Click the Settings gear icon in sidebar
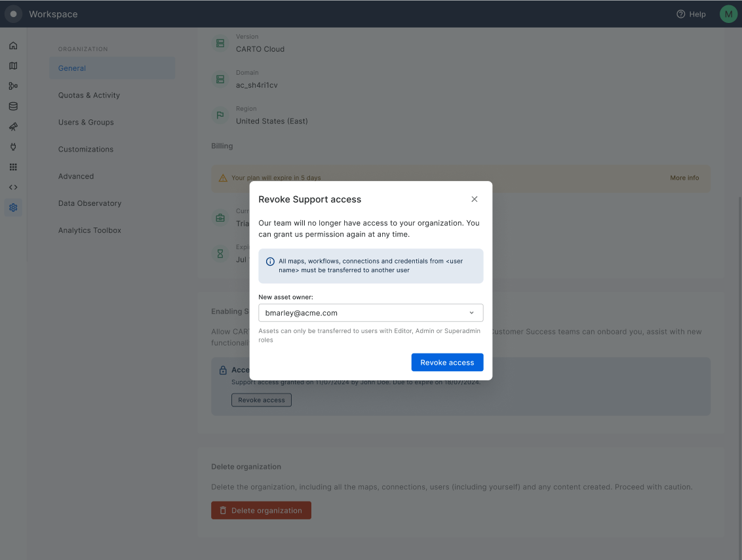The height and width of the screenshot is (560, 742). (x=13, y=208)
